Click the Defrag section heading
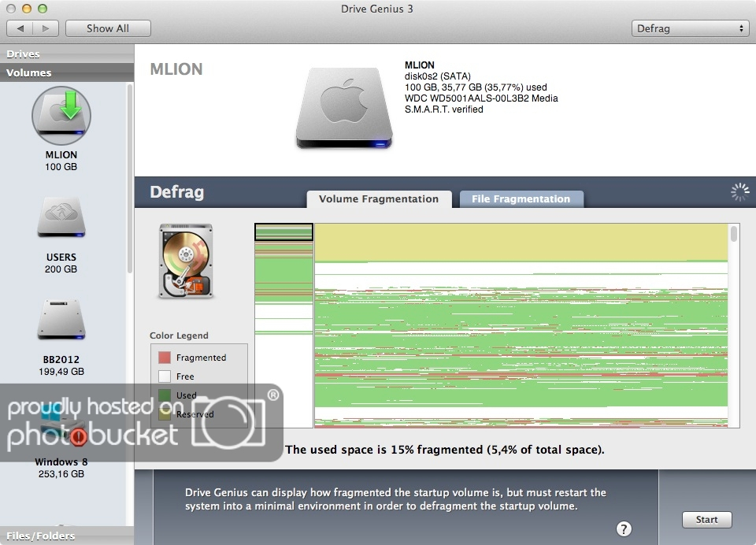The image size is (756, 545). 177,192
